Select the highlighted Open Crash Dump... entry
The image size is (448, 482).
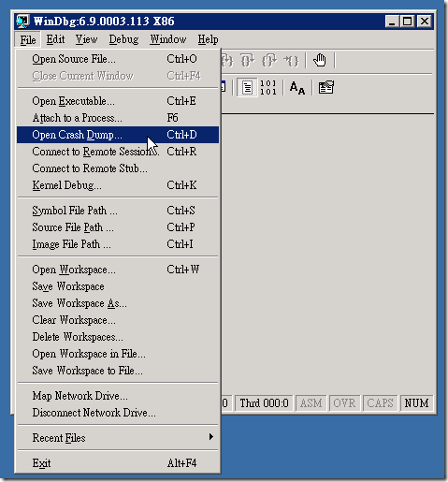118,135
